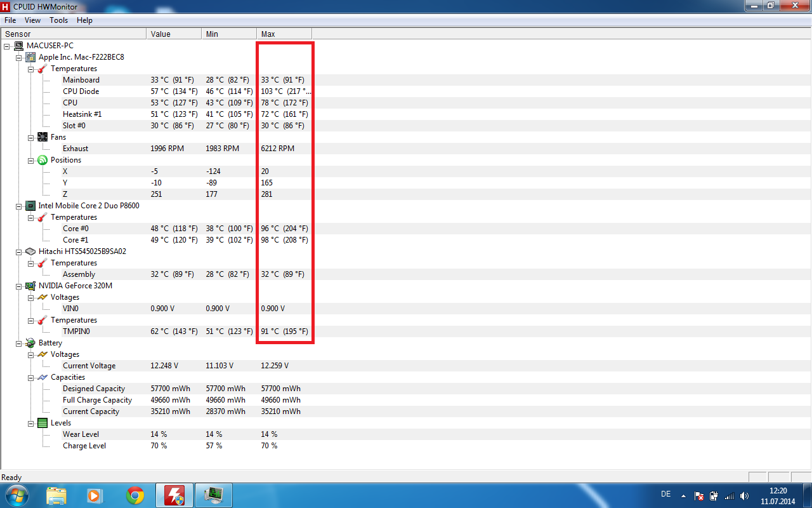Click the Voltages icon under NVIDIA GeForce 320M
812x508 pixels.
pyautogui.click(x=43, y=297)
